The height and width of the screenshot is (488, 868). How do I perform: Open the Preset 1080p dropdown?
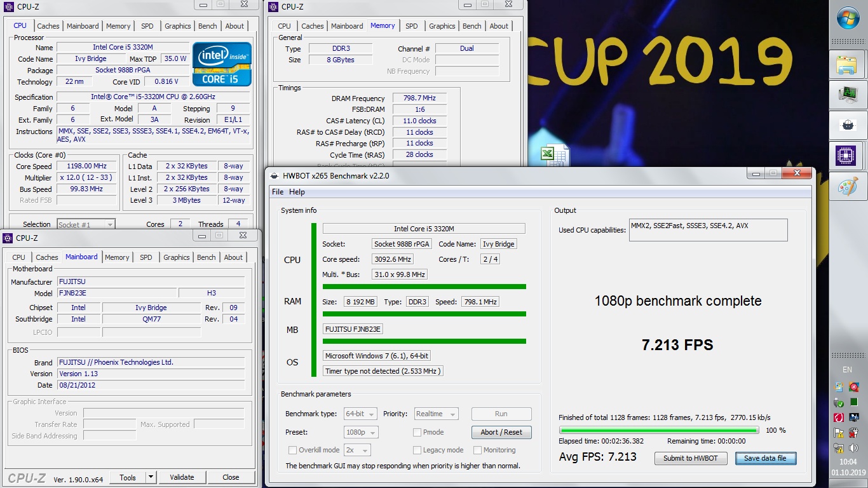click(x=360, y=432)
